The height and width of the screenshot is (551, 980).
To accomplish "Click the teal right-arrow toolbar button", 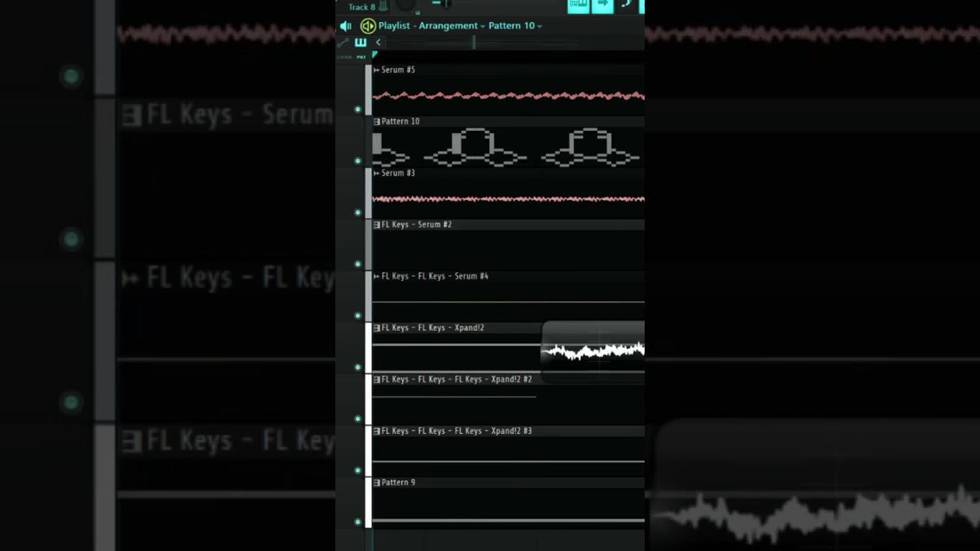I will click(x=603, y=5).
